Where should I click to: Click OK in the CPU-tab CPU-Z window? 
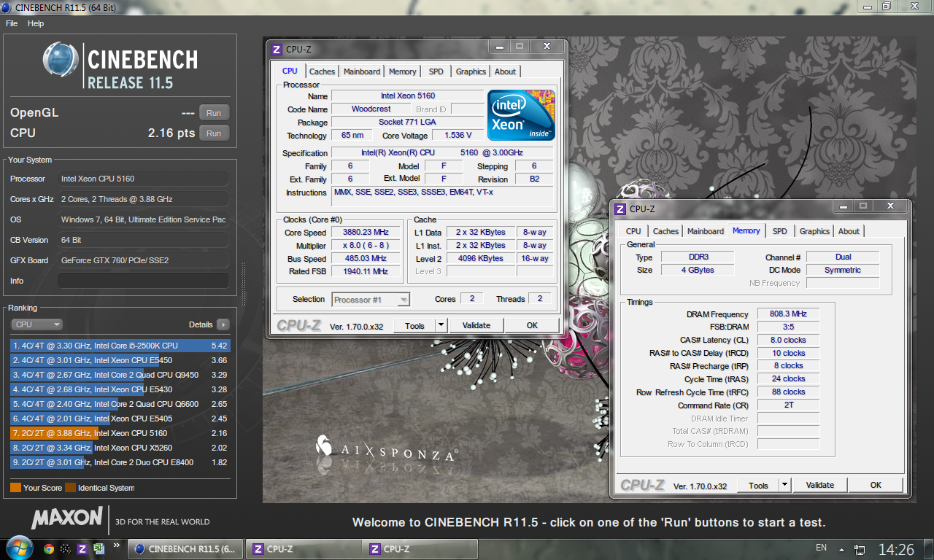click(532, 325)
